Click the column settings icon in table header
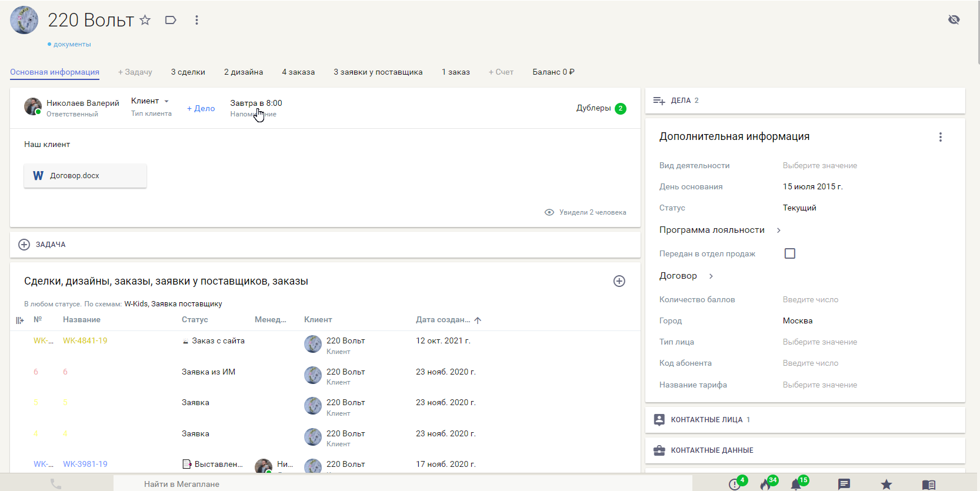 point(19,320)
